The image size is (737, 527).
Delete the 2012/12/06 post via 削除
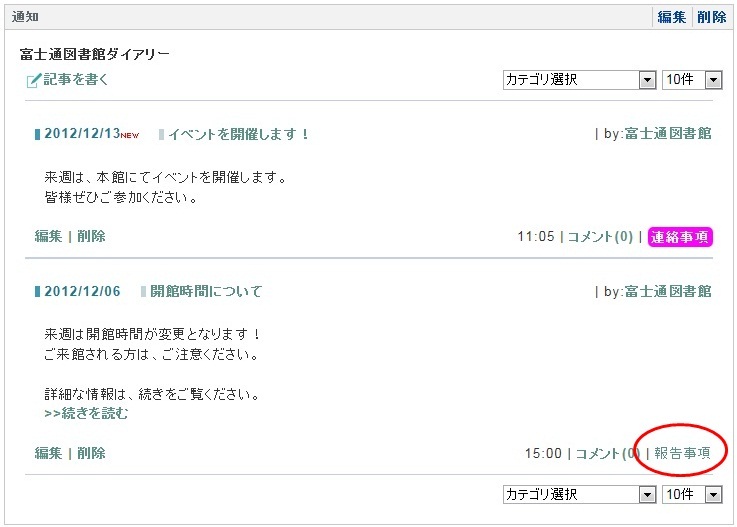91,453
